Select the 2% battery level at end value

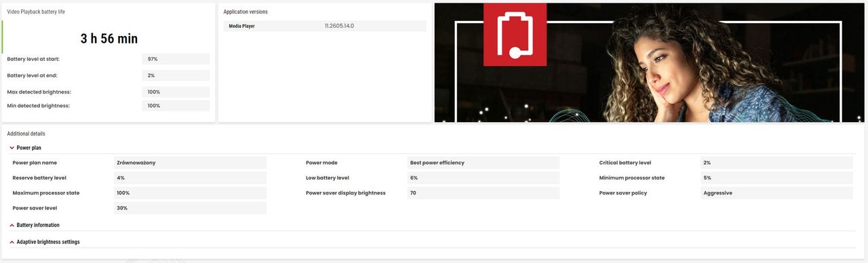176,75
